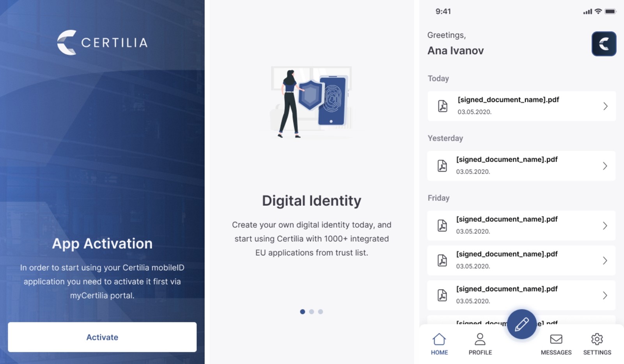
Task: Select the second onboarding page dot
Action: pyautogui.click(x=311, y=312)
